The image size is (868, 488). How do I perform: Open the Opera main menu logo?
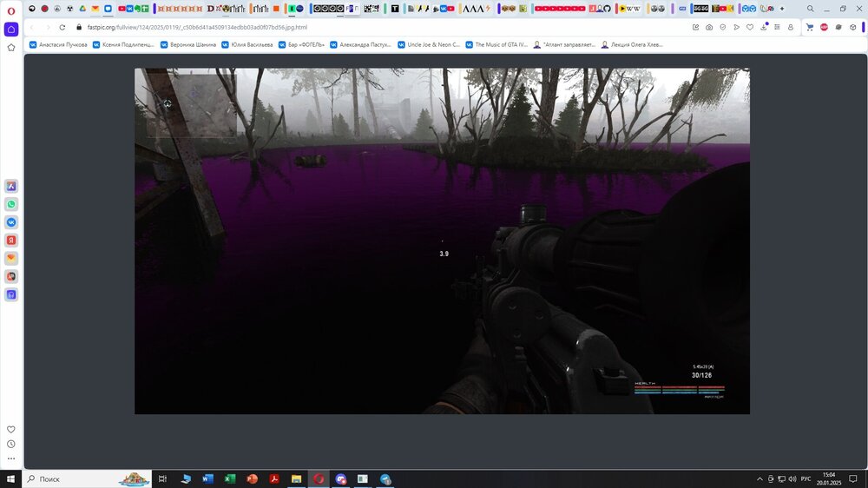(11, 10)
